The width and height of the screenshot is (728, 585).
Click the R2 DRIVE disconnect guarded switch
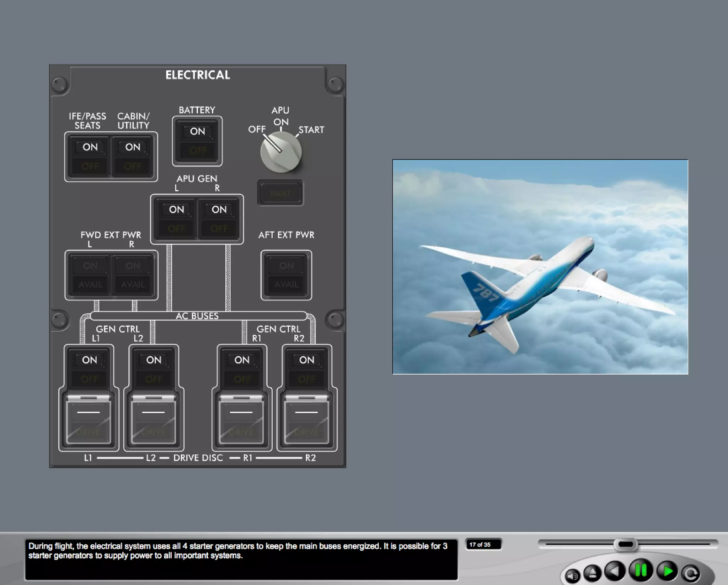pos(307,420)
